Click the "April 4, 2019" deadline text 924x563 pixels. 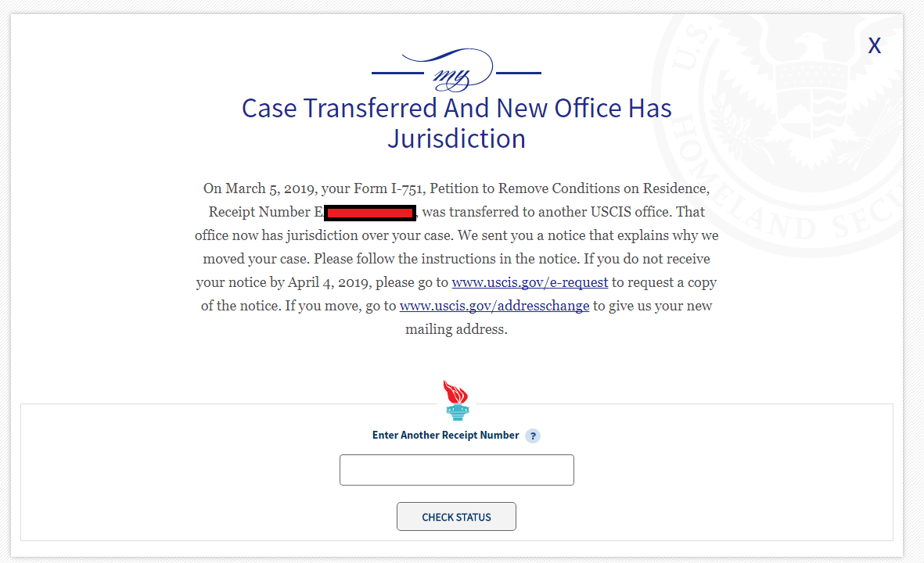(329, 283)
